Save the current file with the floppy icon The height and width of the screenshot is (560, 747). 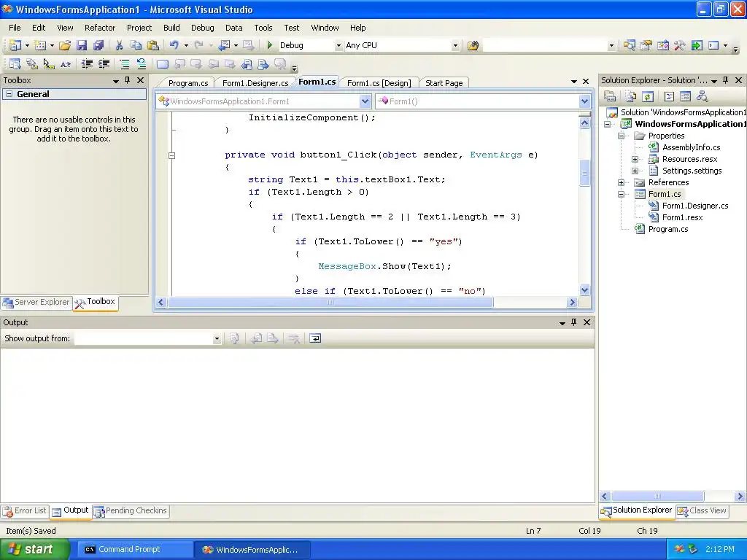coord(82,45)
